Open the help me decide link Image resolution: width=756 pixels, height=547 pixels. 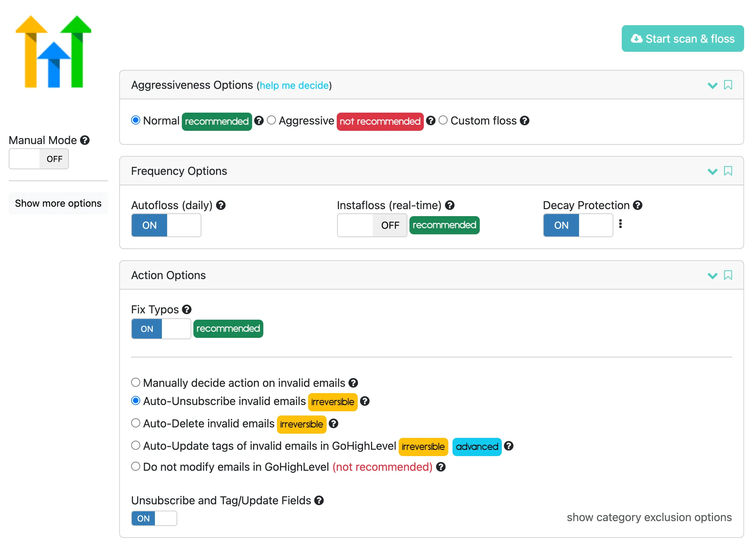coord(294,85)
